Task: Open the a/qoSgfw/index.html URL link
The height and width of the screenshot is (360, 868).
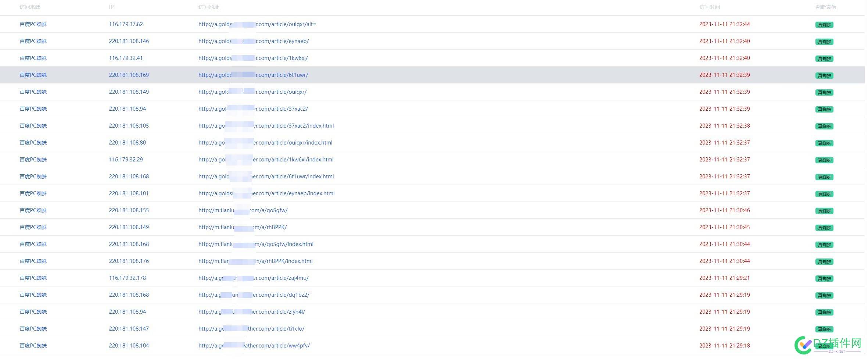Action: (x=256, y=244)
